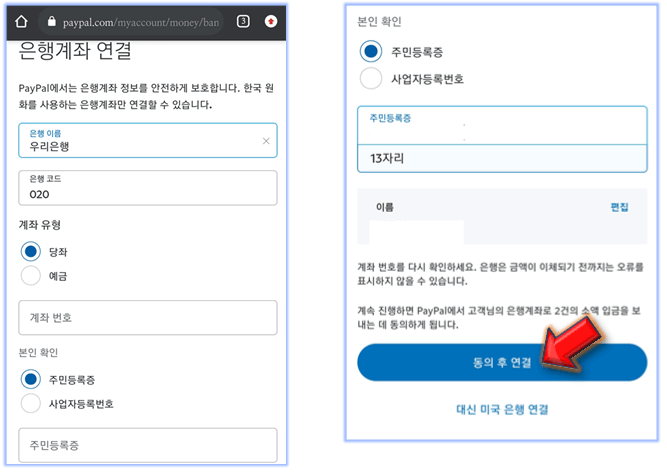This screenshot has height=473, width=667.
Task: Select 예금 account type radio button
Action: click(31, 276)
